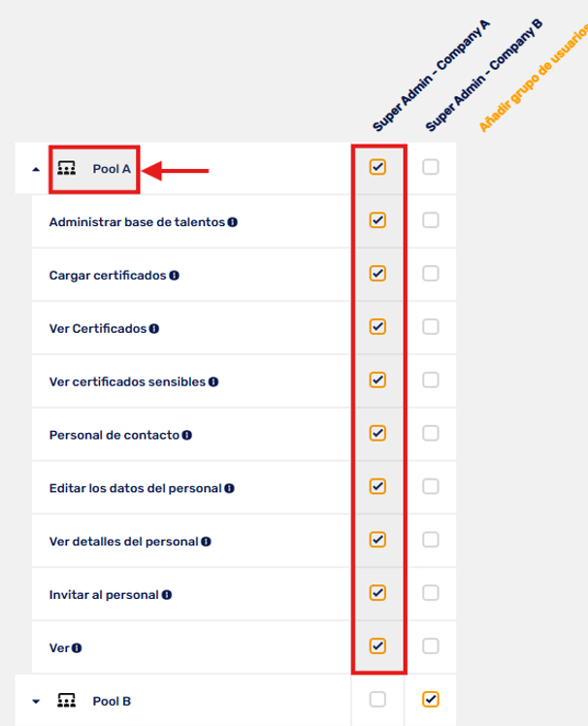The image size is (588, 726).
Task: Click info icon beside Invitar al personal
Action: pos(167,595)
